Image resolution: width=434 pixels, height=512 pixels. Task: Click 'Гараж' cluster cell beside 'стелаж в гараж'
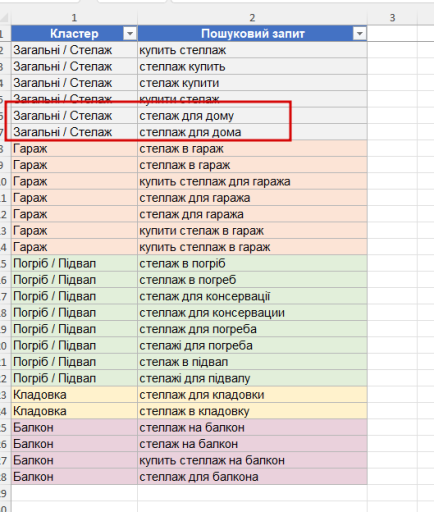(74, 148)
